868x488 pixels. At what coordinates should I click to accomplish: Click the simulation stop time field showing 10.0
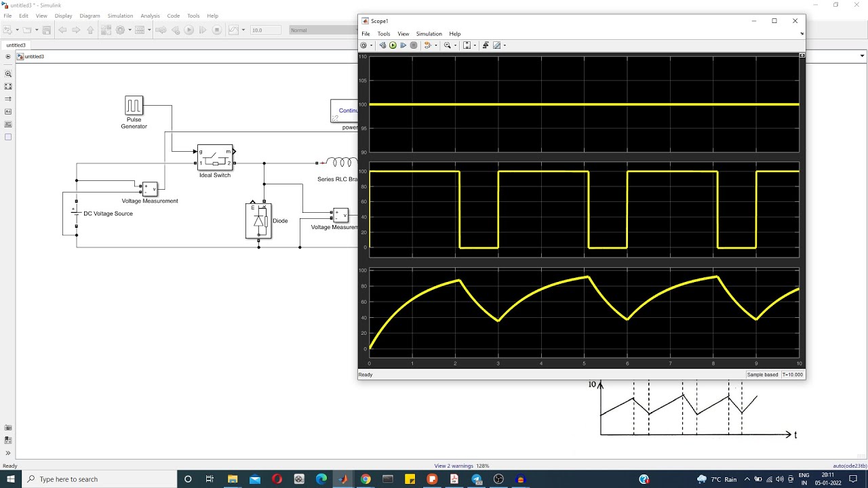tap(266, 30)
